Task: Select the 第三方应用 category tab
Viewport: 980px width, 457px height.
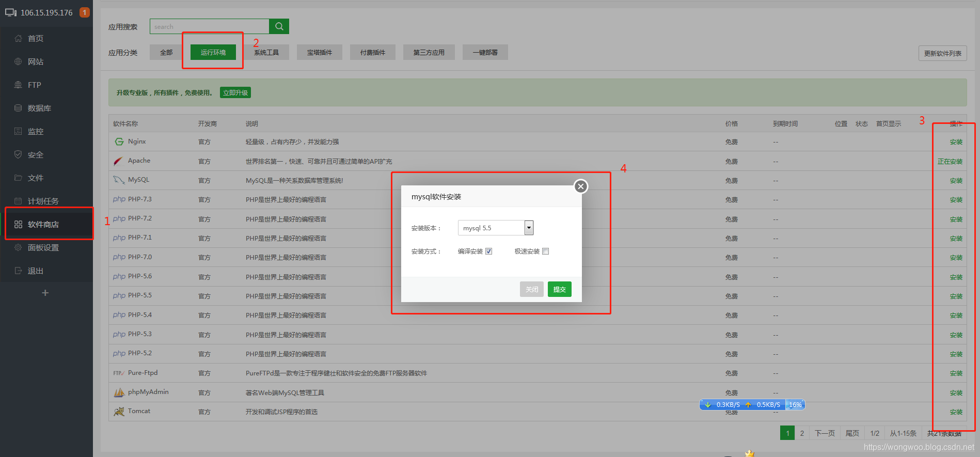Action: pyautogui.click(x=429, y=52)
